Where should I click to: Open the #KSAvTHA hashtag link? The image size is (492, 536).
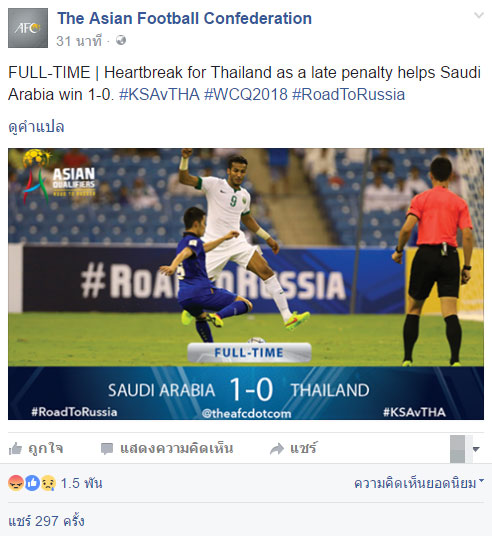[159, 94]
